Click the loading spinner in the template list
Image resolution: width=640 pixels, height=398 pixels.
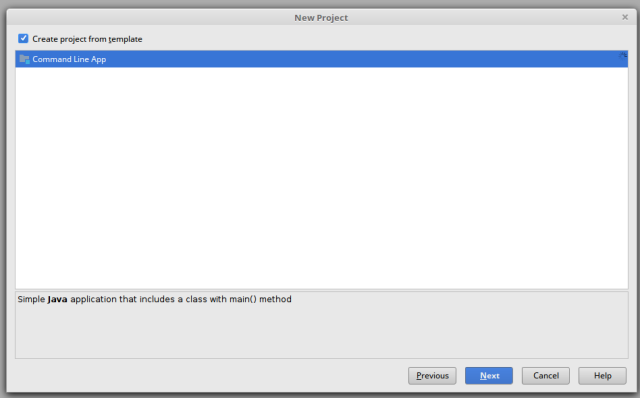click(622, 55)
